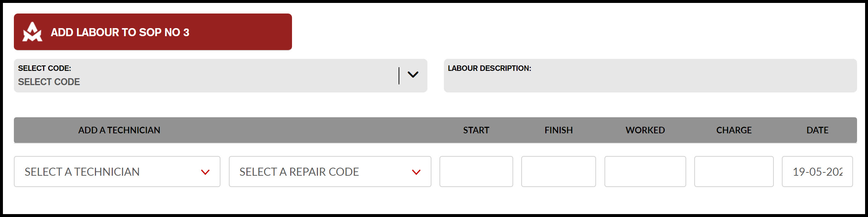This screenshot has height=217, width=868.
Task: Click the Date column header
Action: pyautogui.click(x=818, y=130)
